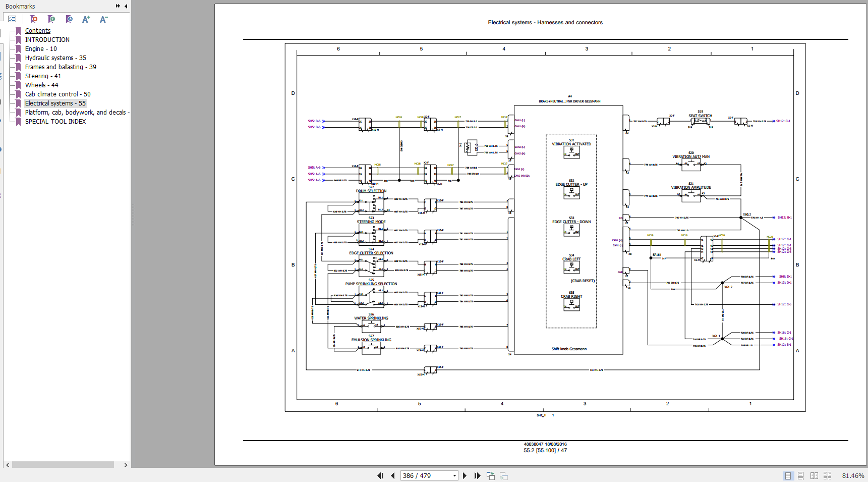Screen dimensions: 868x482
Task: Increase bookmark text size with A+
Action: click(86, 19)
